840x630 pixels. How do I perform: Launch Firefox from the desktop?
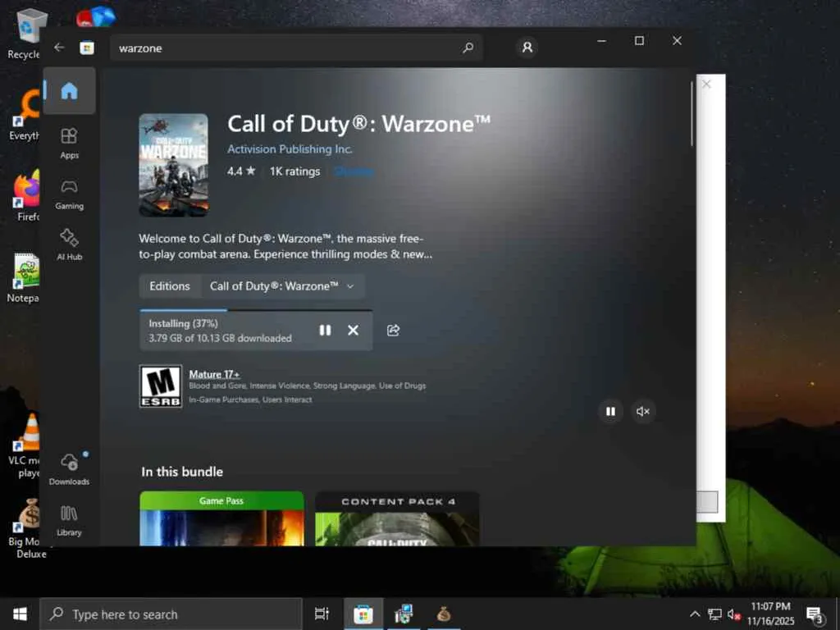click(x=25, y=196)
